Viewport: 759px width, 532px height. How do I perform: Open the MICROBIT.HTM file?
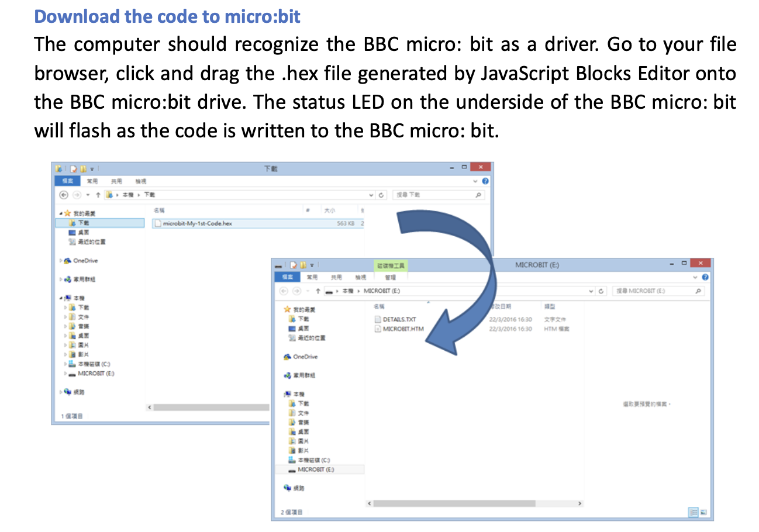tap(402, 329)
